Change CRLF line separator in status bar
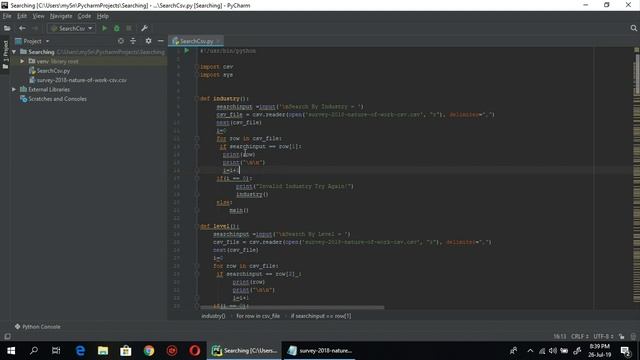Screen dimensions: 640x360 pyautogui.click(x=579, y=336)
